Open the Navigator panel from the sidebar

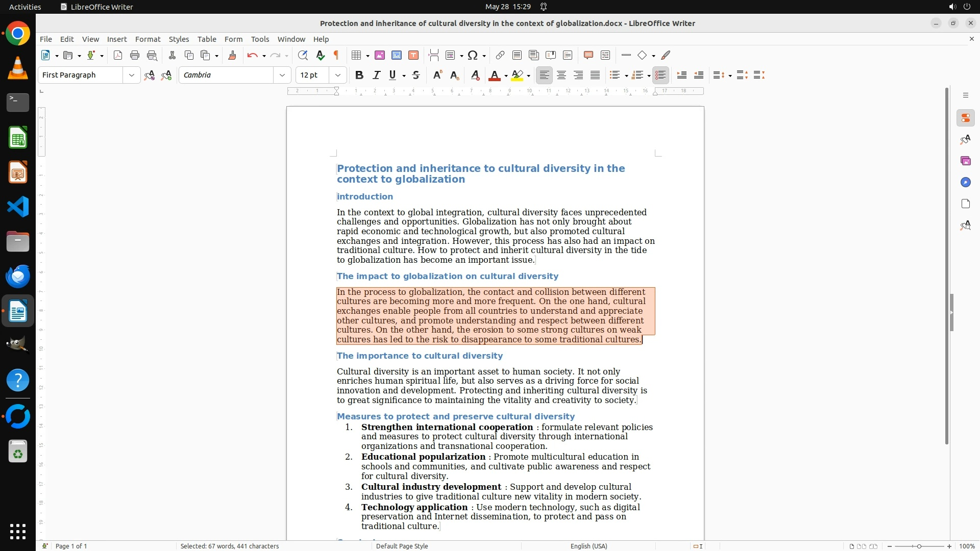pyautogui.click(x=965, y=182)
